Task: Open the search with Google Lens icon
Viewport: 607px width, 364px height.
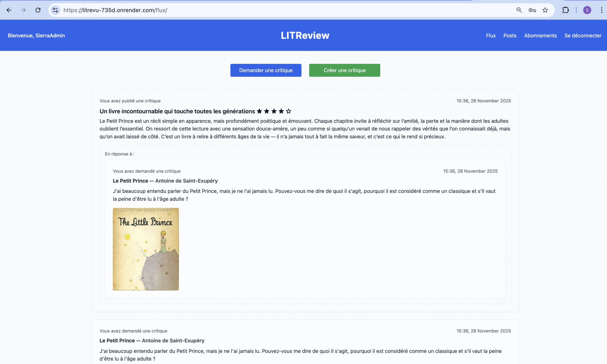Action: pyautogui.click(x=519, y=10)
